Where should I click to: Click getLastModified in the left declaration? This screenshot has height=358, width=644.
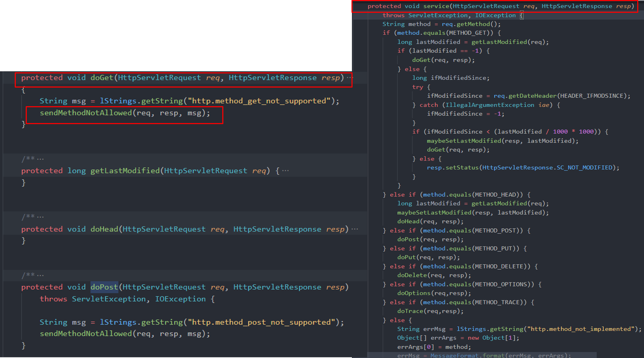pyautogui.click(x=125, y=171)
